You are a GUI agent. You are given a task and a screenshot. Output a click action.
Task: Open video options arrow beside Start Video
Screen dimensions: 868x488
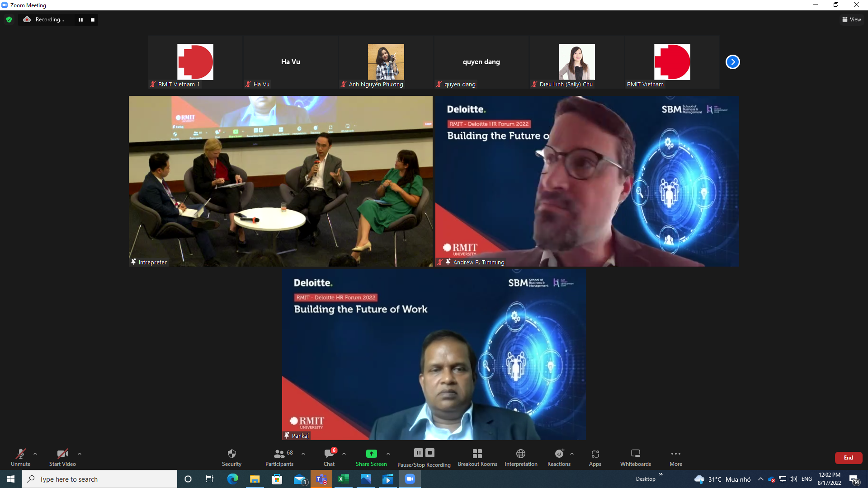point(80,454)
